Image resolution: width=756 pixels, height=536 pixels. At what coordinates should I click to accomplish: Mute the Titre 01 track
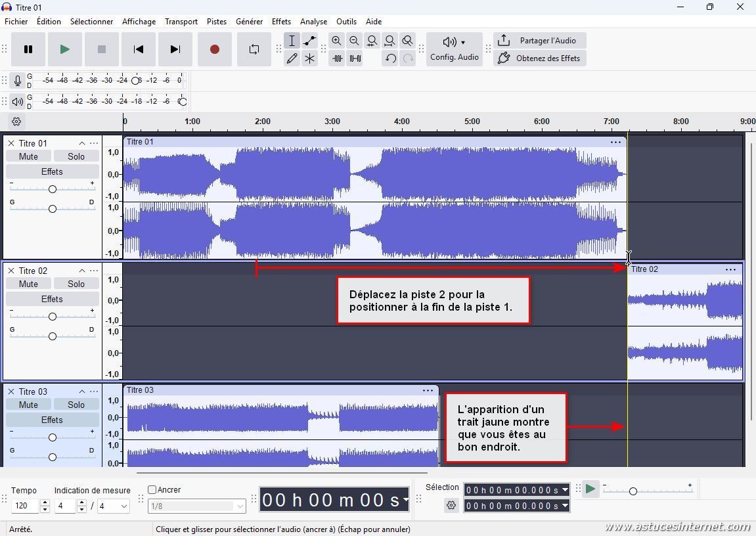28,156
